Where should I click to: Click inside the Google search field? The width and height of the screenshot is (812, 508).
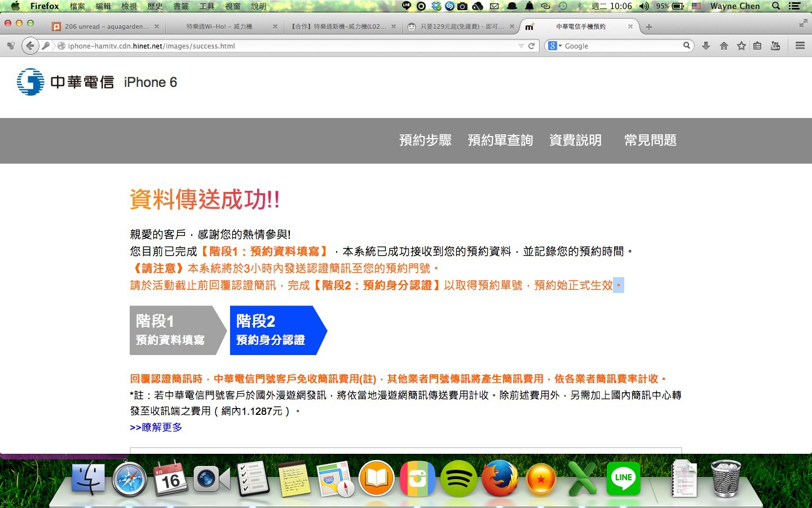622,46
